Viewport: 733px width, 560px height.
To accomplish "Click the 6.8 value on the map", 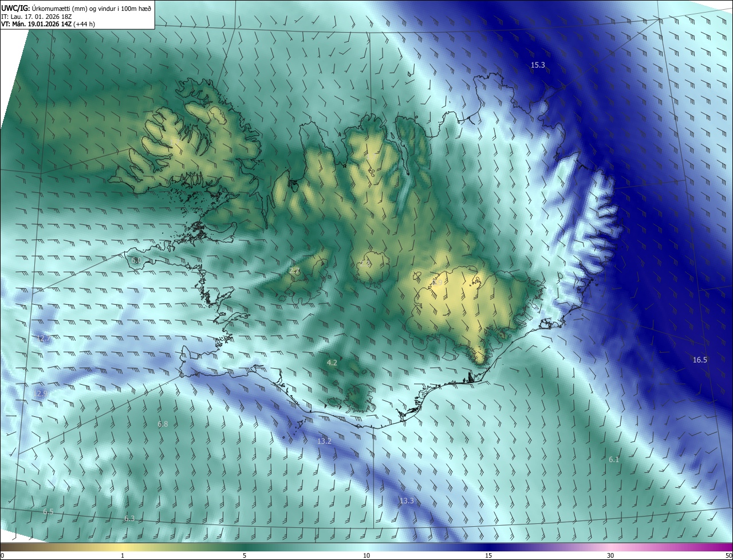I will tap(163, 424).
